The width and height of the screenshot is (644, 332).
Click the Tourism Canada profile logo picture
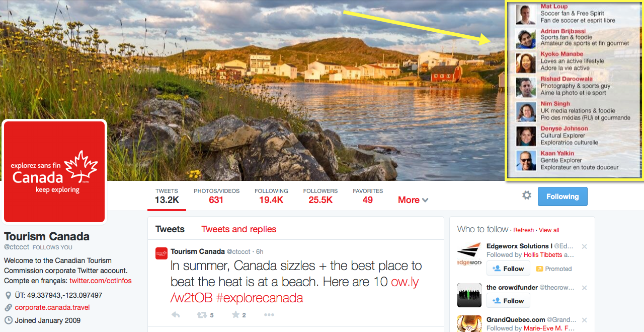54,172
